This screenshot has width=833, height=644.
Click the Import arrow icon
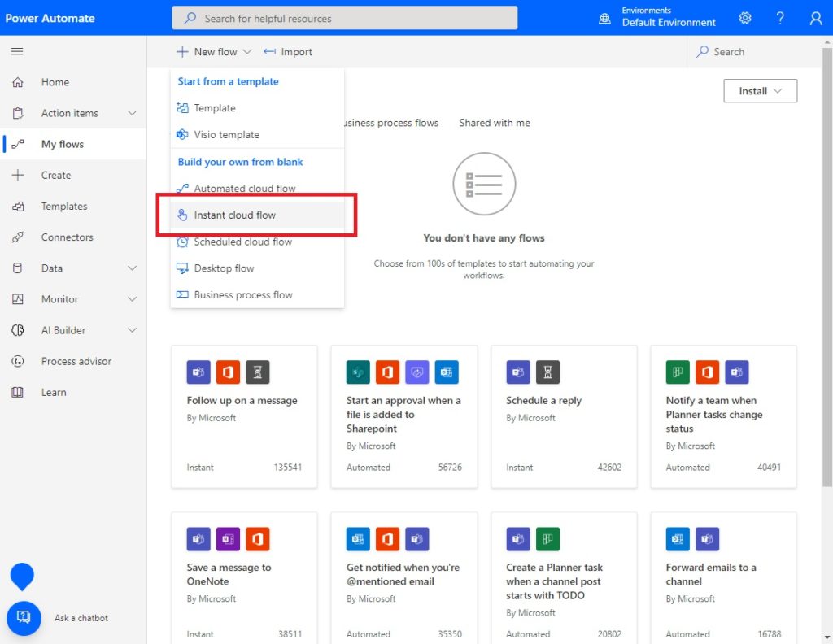[269, 51]
